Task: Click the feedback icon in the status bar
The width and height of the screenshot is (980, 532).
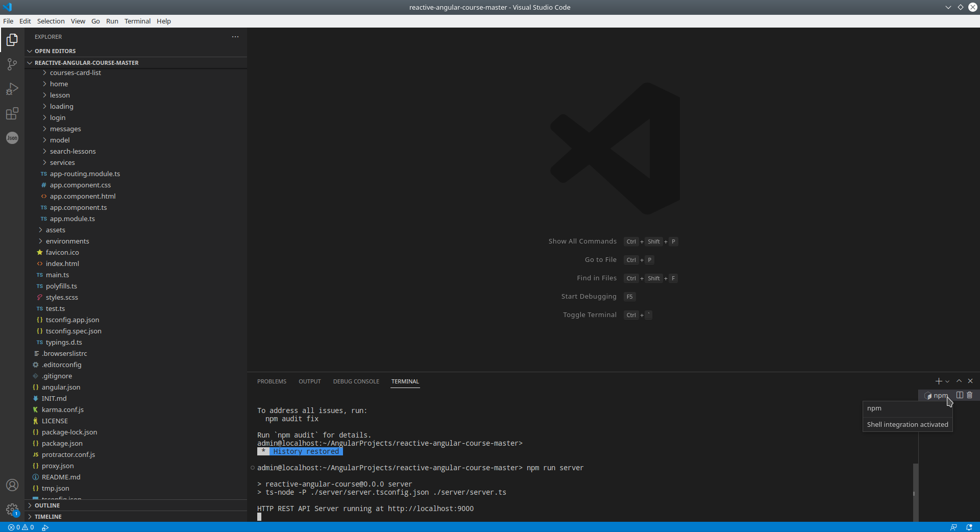Action: 953,527
